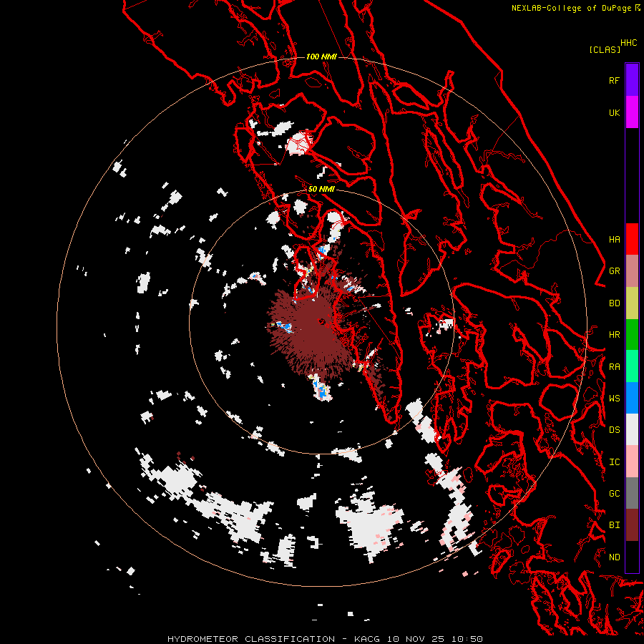This screenshot has height=644, width=644.
Task: Click the IC pink legend swatch
Action: coord(632,462)
